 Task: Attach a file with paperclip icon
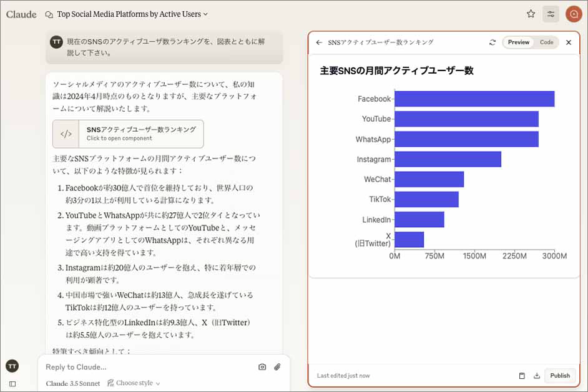pos(277,367)
